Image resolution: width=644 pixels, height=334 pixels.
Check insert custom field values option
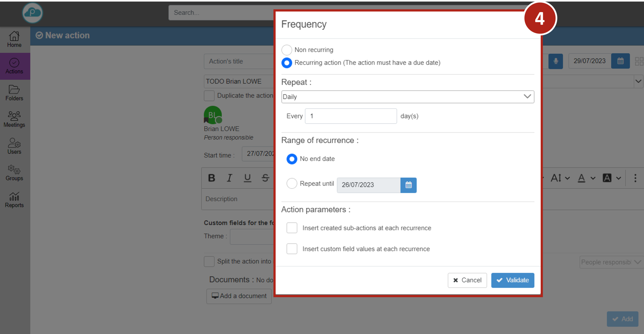(292, 249)
